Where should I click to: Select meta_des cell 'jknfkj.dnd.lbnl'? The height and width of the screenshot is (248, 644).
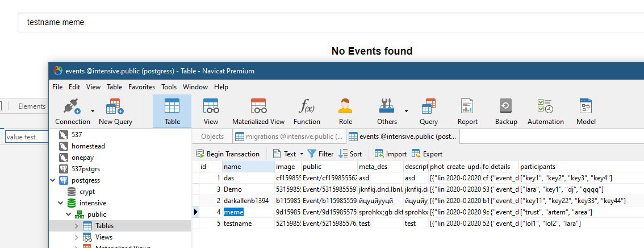click(x=380, y=189)
